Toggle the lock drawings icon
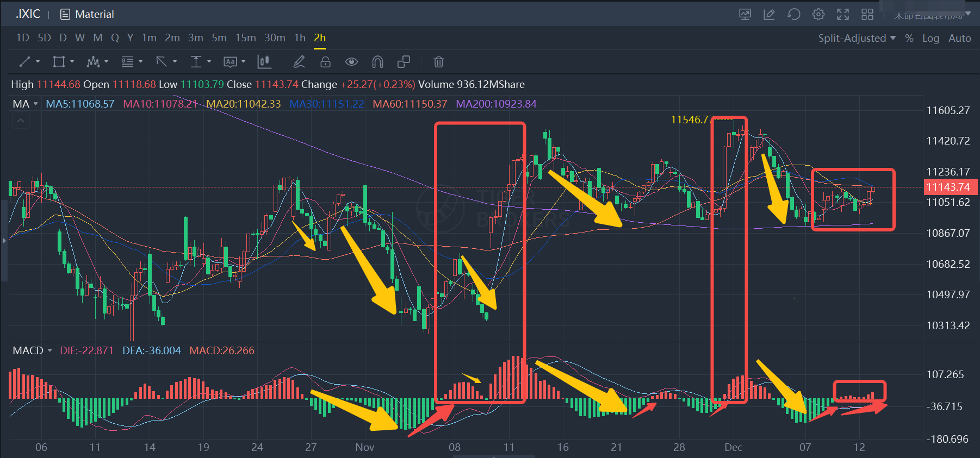The image size is (980, 458). 325,62
